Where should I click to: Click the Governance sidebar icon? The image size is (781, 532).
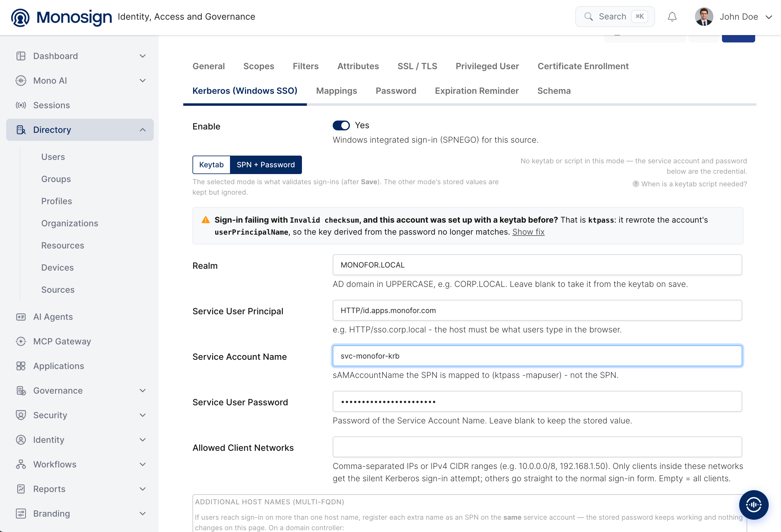(x=21, y=391)
